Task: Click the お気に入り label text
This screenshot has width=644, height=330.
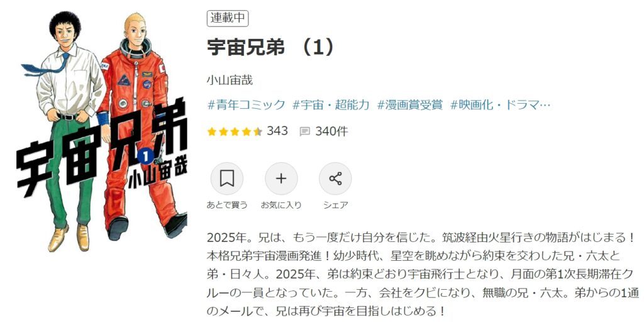Action: click(x=281, y=205)
